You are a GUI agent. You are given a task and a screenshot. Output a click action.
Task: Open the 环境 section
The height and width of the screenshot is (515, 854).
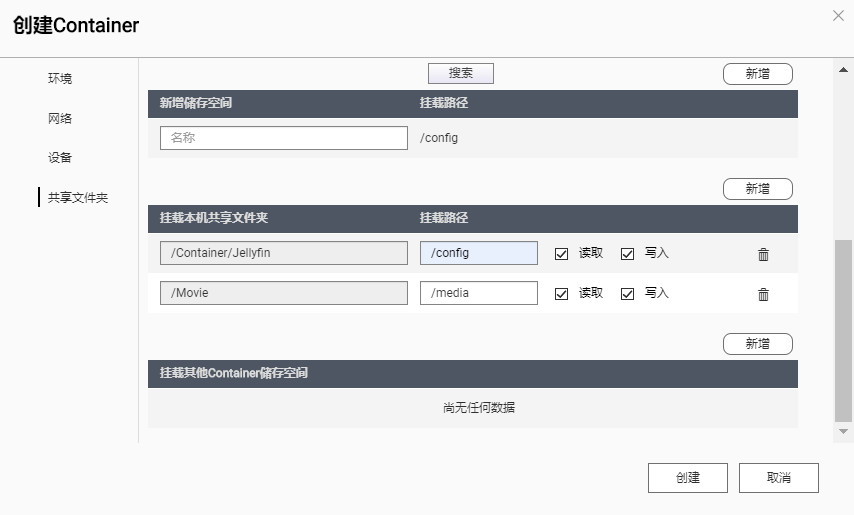pos(60,78)
